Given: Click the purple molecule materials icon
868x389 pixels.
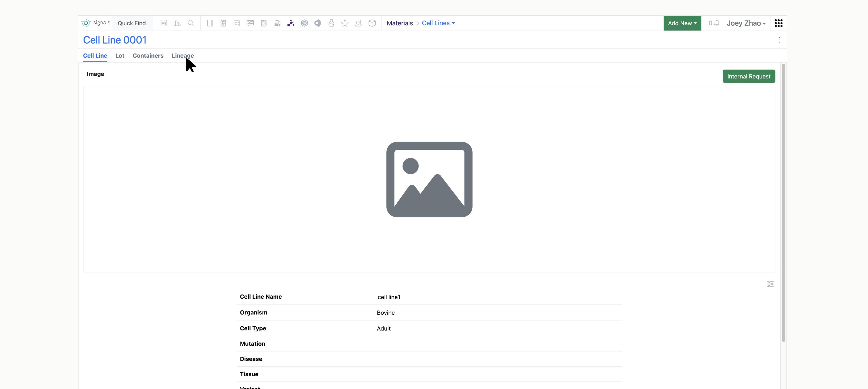Looking at the screenshot, I should tap(291, 23).
